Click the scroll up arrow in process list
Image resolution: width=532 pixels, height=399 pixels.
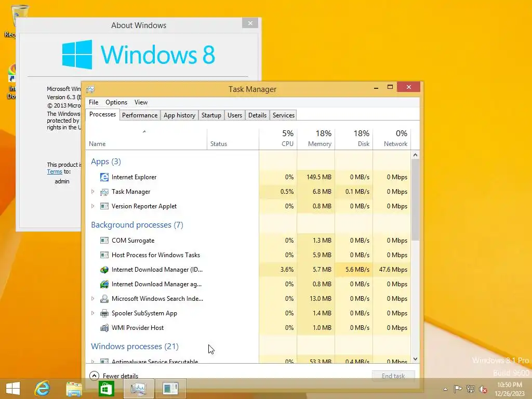click(415, 155)
